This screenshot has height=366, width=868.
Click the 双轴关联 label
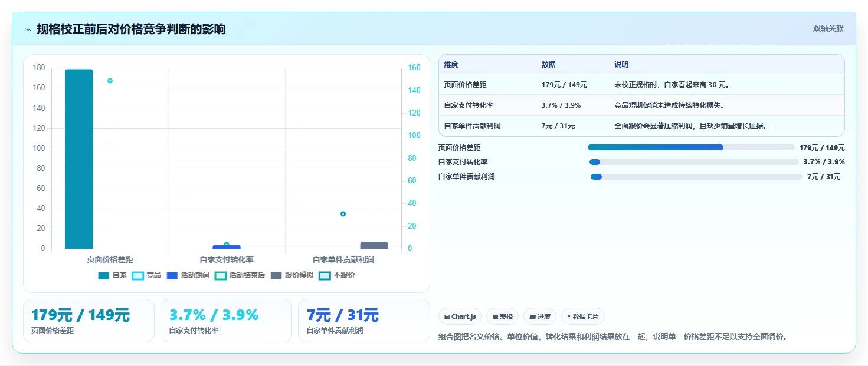tap(828, 29)
